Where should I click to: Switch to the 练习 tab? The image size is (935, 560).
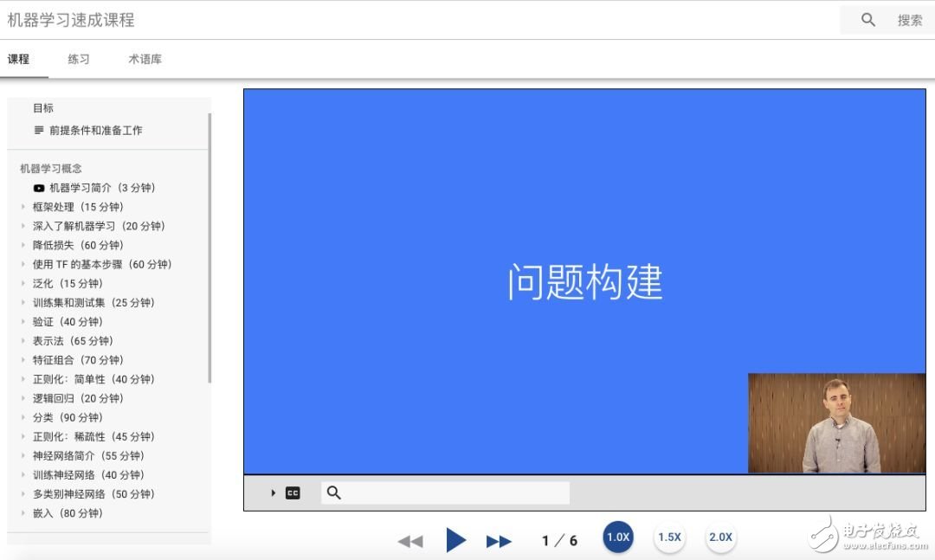pos(79,60)
